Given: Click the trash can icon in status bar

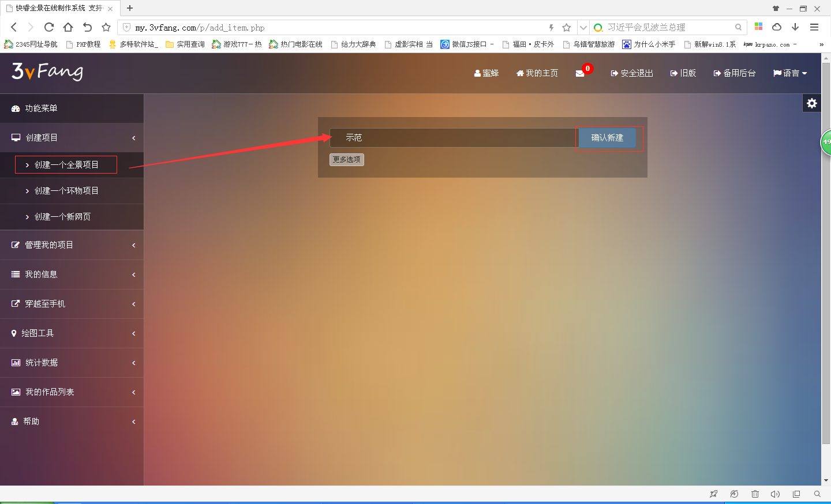Looking at the screenshot, I should [755, 494].
